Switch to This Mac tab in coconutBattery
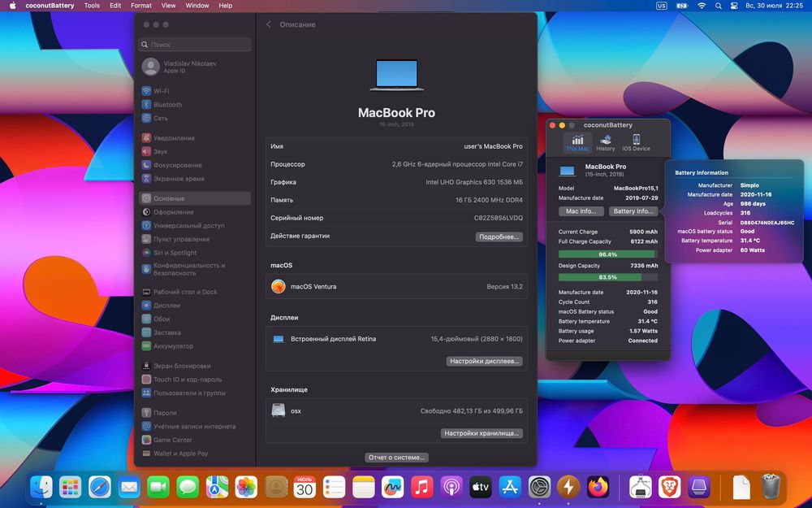 (577, 142)
